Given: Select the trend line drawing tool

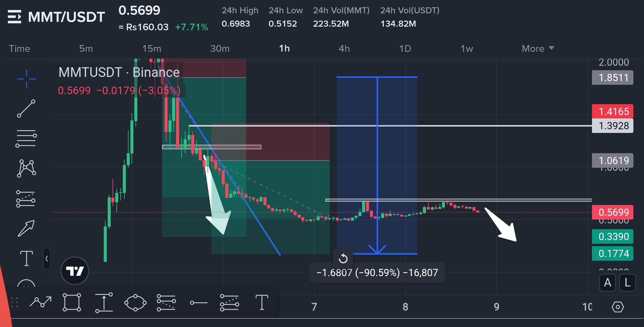Looking at the screenshot, I should click(x=26, y=108).
